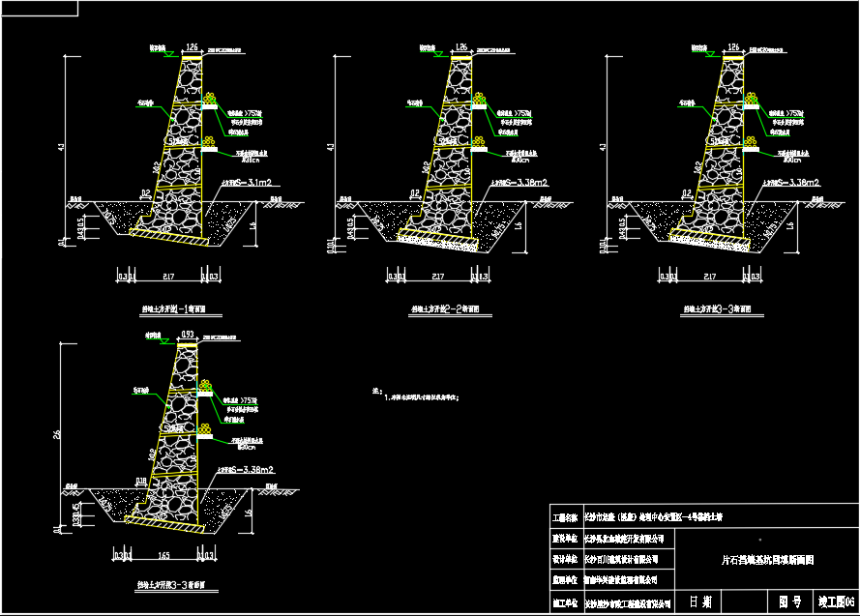Select the 1-1 断面图 section title
The height and width of the screenshot is (616, 860).
(x=174, y=309)
